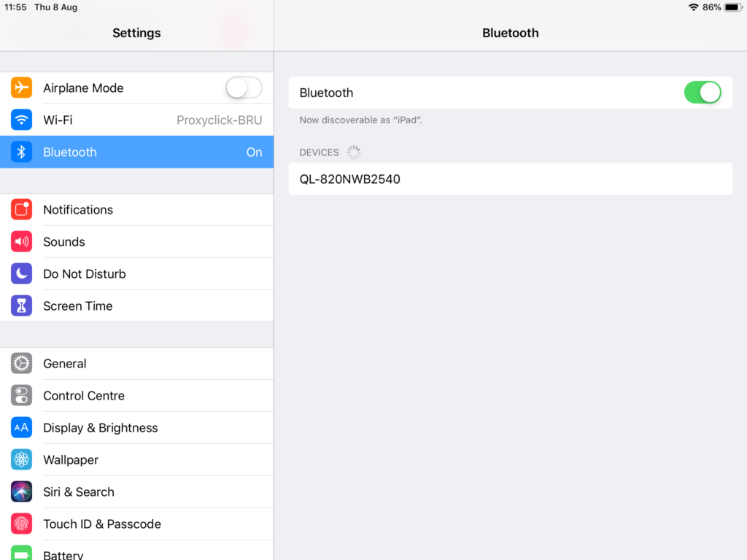Tap the Sounds speaker icon
The image size is (747, 560).
tap(21, 242)
